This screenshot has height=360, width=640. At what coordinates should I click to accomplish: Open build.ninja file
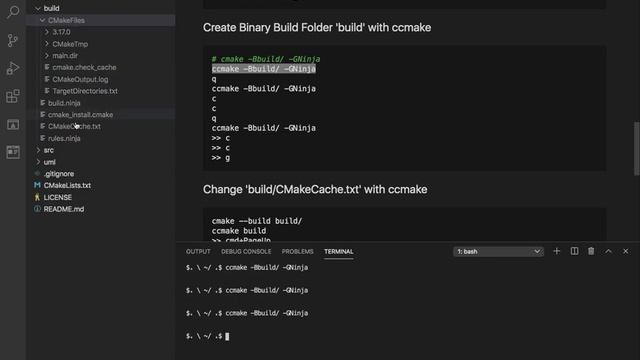[x=64, y=103]
